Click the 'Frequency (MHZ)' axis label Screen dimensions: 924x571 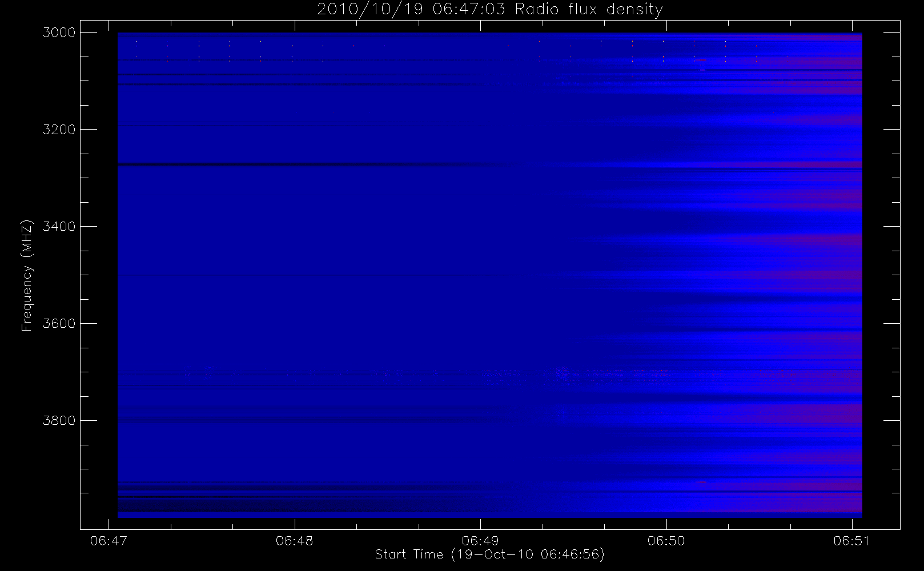pyautogui.click(x=27, y=275)
